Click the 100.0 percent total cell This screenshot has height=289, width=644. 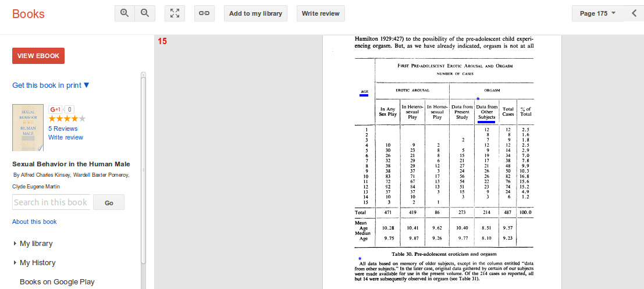(x=525, y=213)
